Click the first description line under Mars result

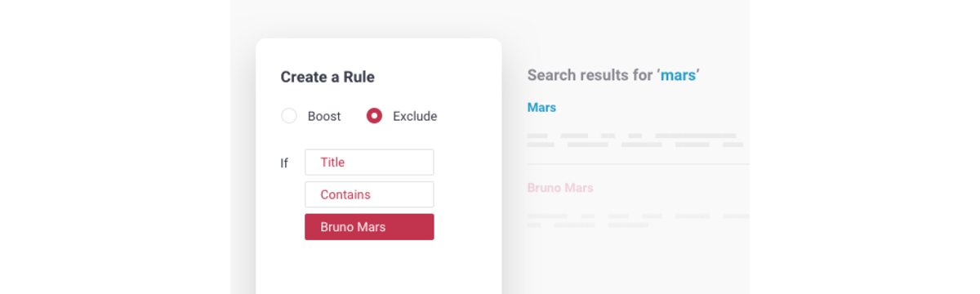point(632,136)
